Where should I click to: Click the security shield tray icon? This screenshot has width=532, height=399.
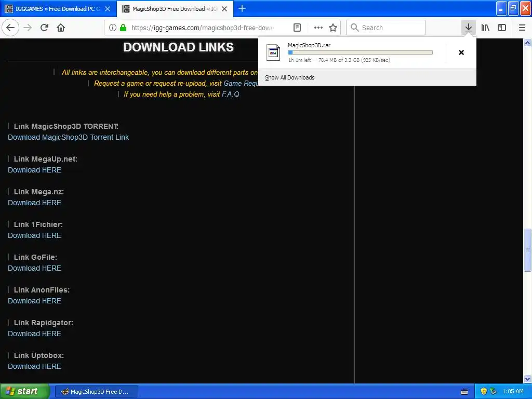[484, 391]
